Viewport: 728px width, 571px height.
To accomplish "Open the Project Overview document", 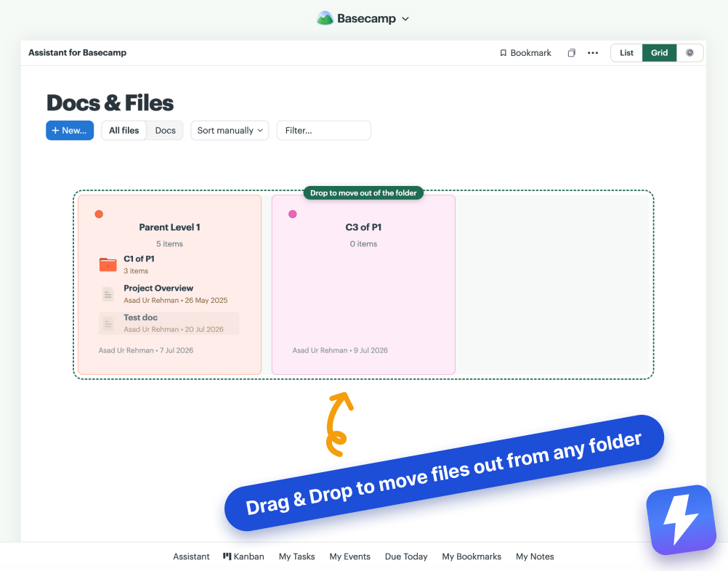I will (x=158, y=288).
